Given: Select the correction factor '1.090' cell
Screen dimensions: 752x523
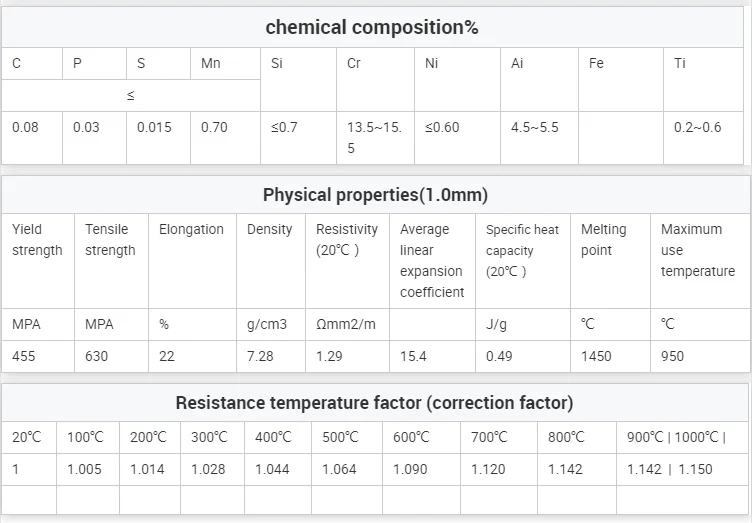Looking at the screenshot, I should pos(410,469).
